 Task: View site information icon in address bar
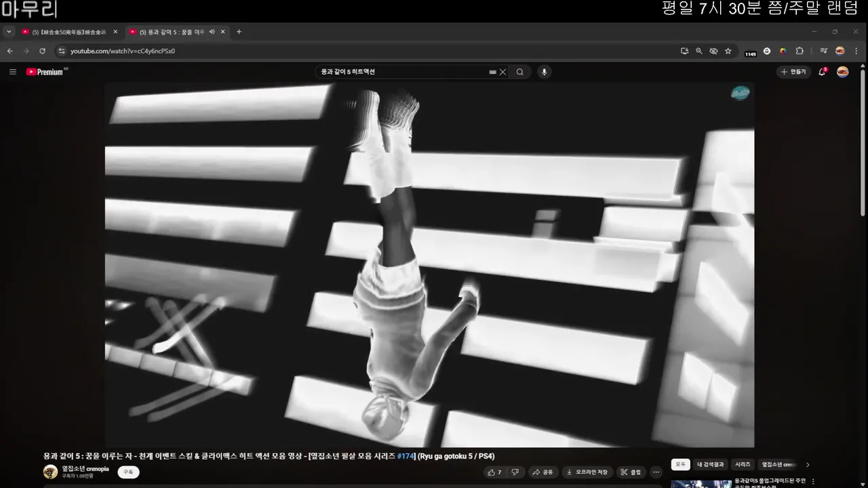tap(61, 51)
